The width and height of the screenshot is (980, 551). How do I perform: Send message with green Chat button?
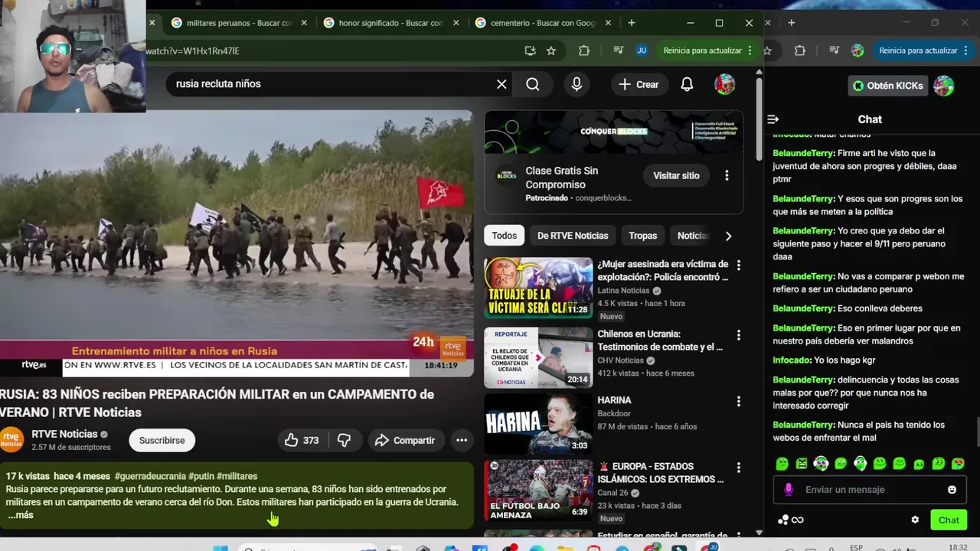[949, 520]
